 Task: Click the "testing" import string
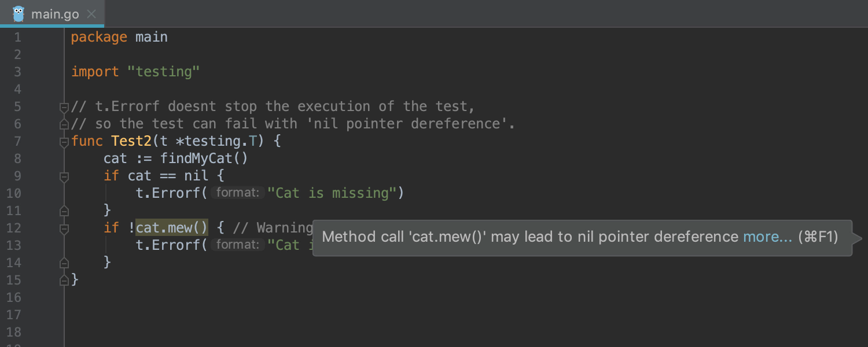pos(164,72)
